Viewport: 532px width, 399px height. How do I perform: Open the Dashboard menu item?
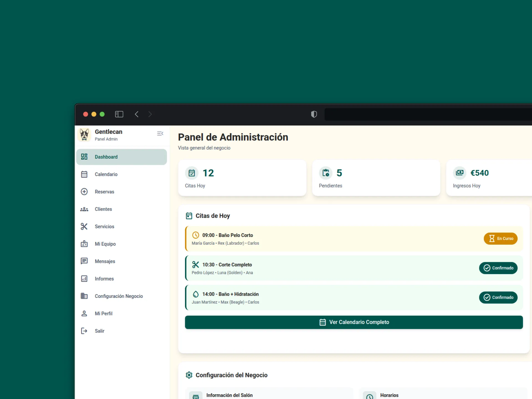coord(106,157)
